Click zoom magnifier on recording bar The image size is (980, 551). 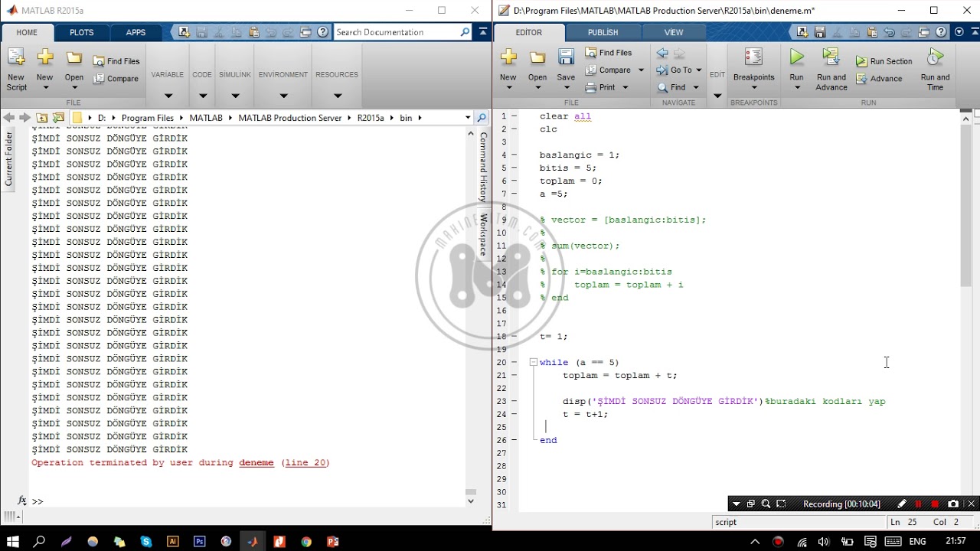[766, 504]
